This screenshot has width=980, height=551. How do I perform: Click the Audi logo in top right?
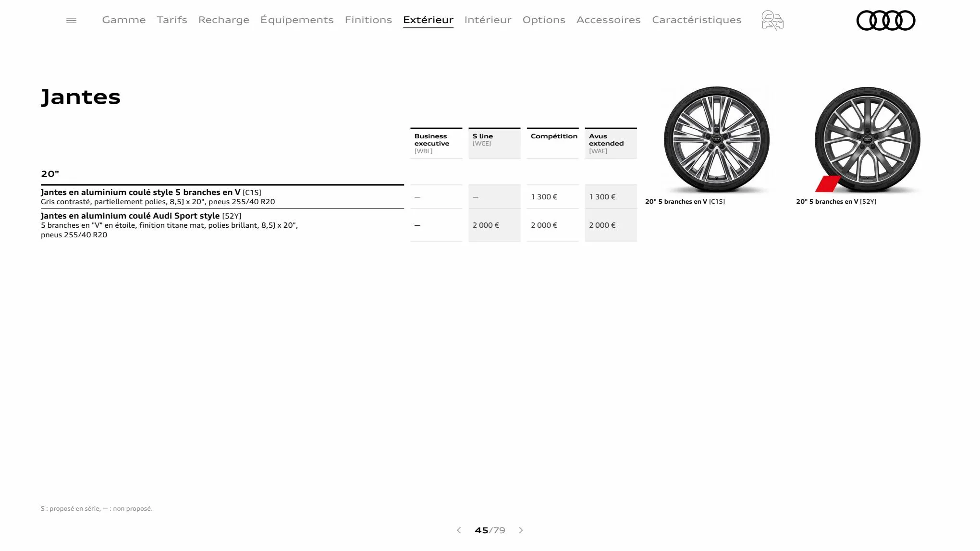tap(885, 20)
